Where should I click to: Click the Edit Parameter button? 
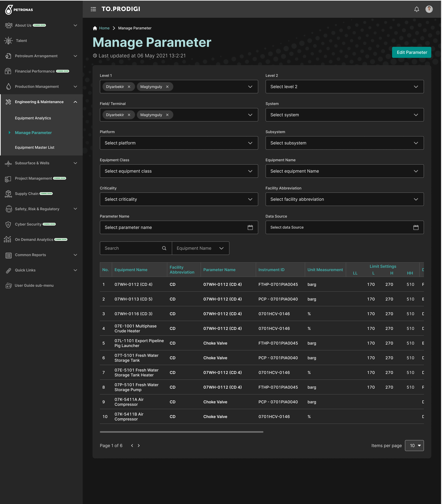pyautogui.click(x=411, y=52)
